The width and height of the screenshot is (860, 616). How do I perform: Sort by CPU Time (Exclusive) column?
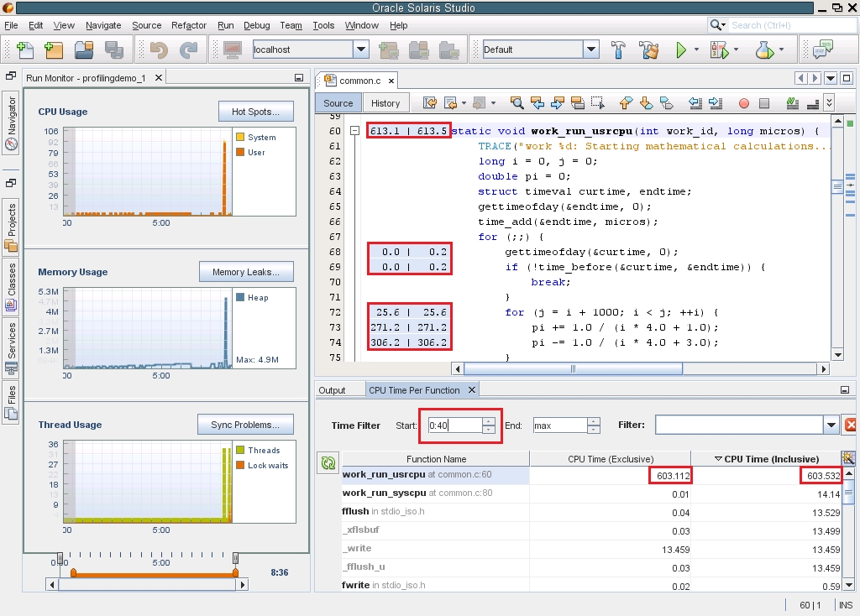click(610, 459)
